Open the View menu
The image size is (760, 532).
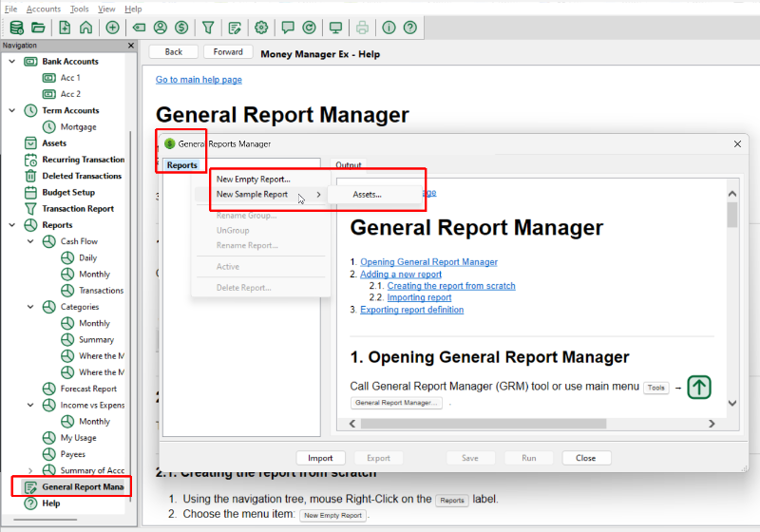[106, 9]
